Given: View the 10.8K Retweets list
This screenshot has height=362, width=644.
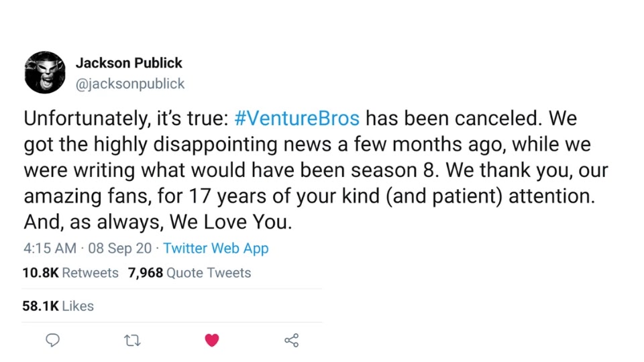Looking at the screenshot, I should (x=70, y=273).
